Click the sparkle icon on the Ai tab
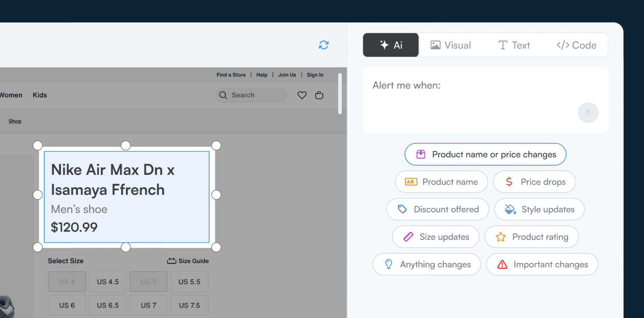Viewport: 644px width, 318px height. [x=384, y=45]
